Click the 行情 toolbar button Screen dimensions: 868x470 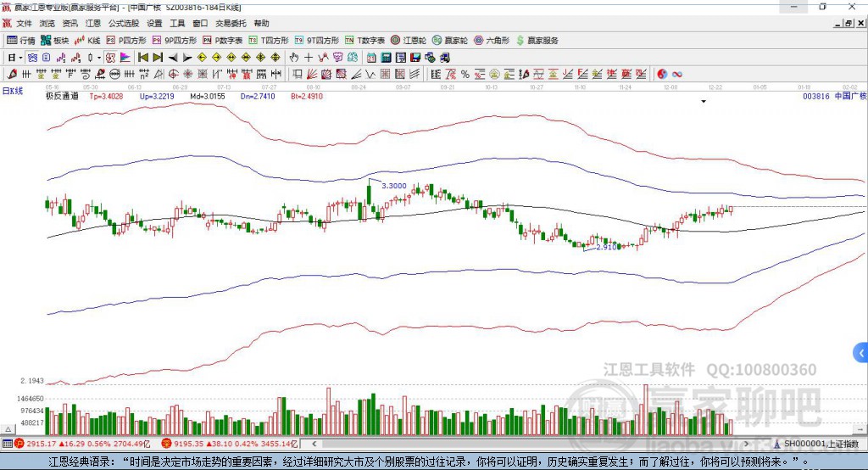pos(21,41)
